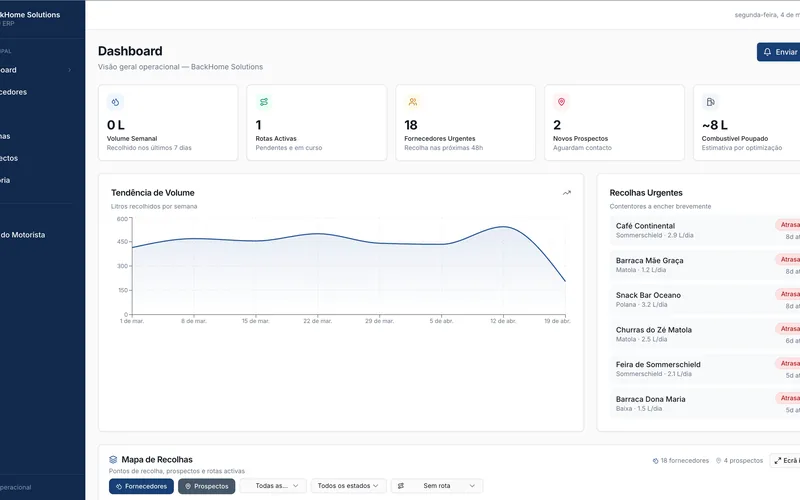Open the Todos os estados dropdown
800x500 pixels.
click(x=348, y=486)
